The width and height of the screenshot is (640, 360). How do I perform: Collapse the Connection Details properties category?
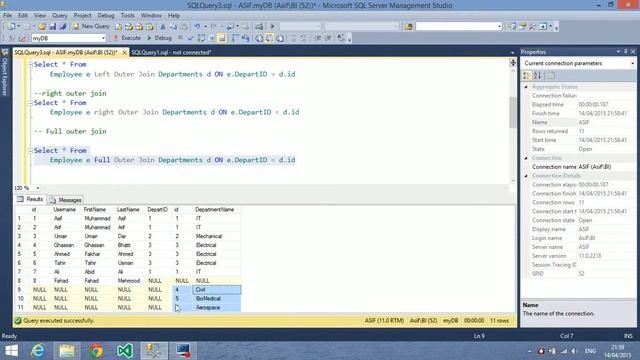[526, 176]
